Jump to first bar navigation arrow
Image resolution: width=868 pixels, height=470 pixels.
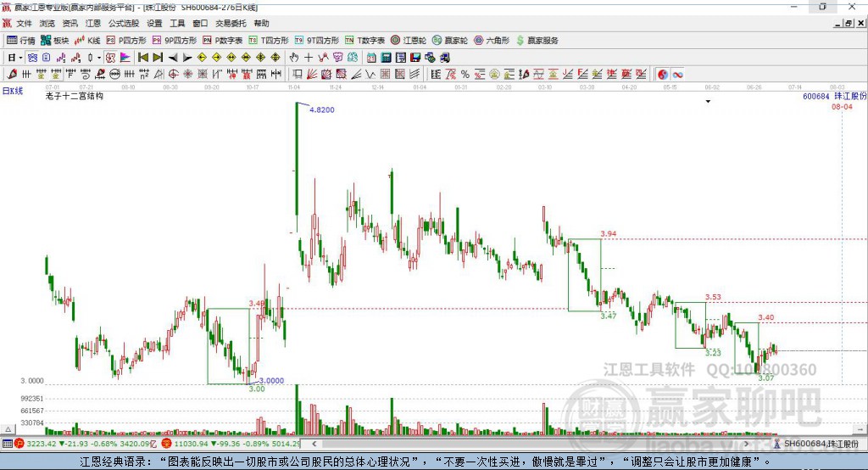142,58
